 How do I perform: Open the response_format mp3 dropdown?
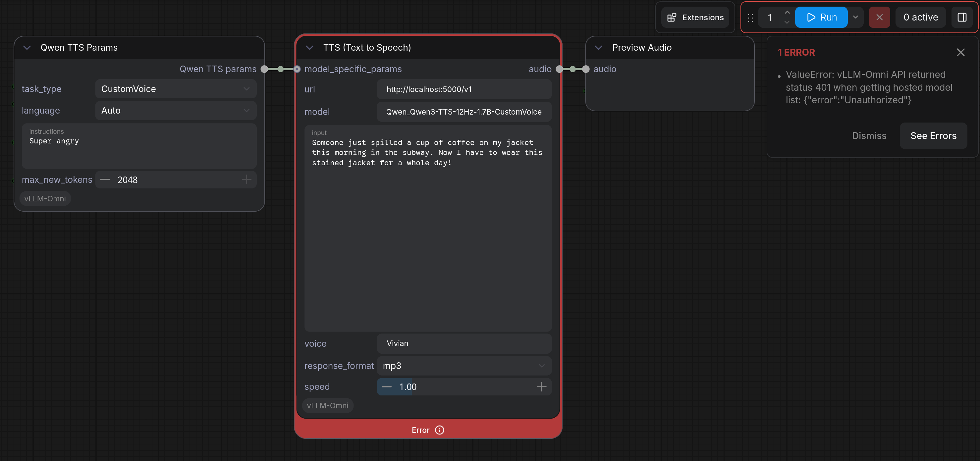point(464,366)
